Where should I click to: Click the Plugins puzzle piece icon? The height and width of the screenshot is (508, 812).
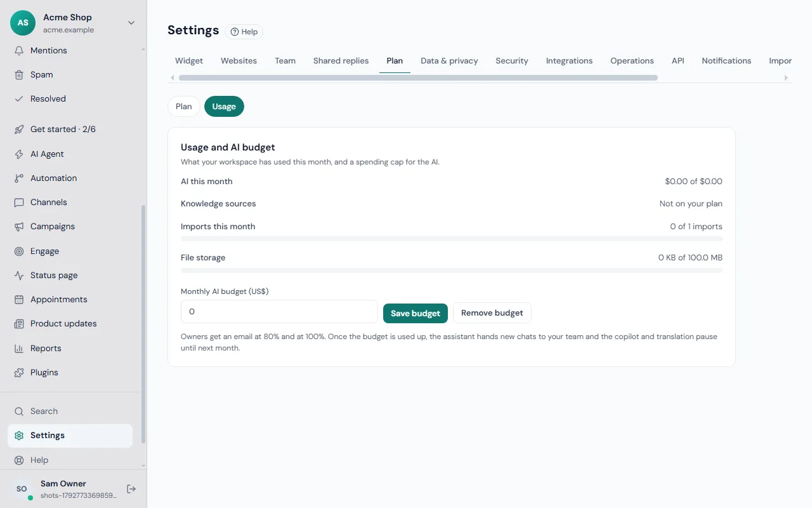19,373
